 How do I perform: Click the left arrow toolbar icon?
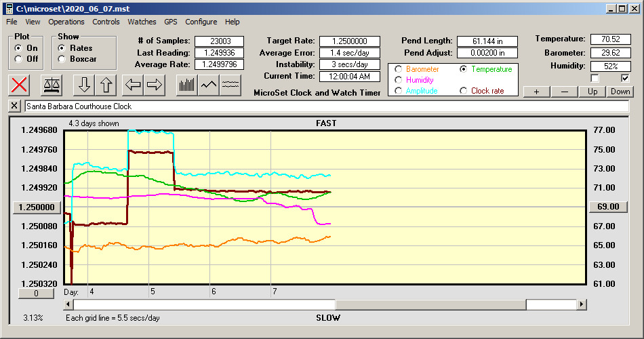(134, 85)
